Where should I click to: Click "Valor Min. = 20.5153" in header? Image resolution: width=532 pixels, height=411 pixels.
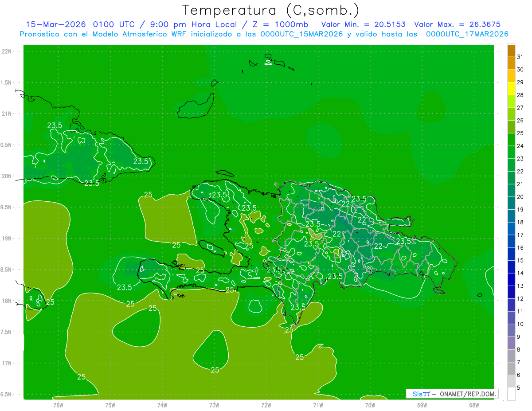[363, 24]
